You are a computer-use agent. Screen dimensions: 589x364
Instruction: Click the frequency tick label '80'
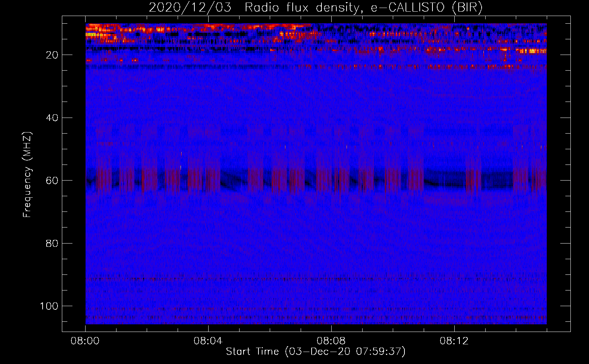click(52, 243)
